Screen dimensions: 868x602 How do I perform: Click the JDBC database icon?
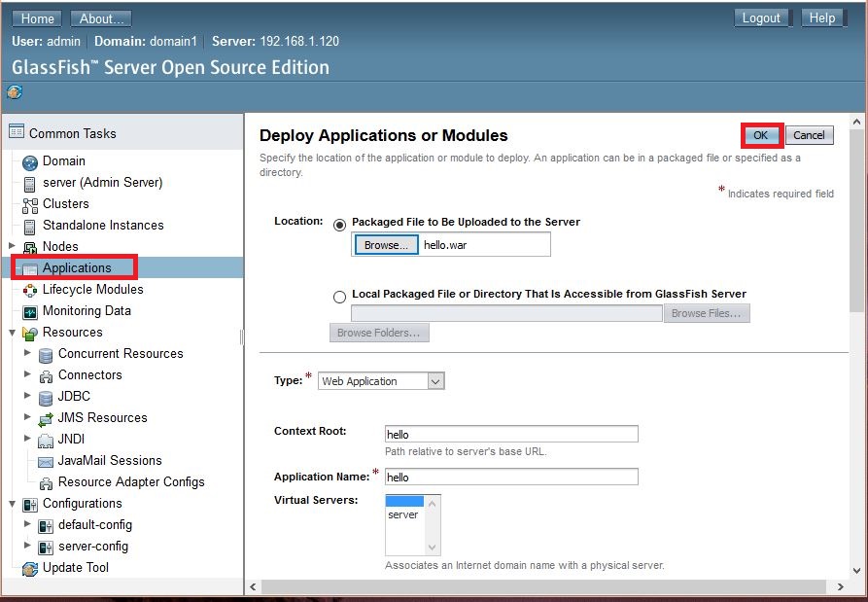[46, 398]
